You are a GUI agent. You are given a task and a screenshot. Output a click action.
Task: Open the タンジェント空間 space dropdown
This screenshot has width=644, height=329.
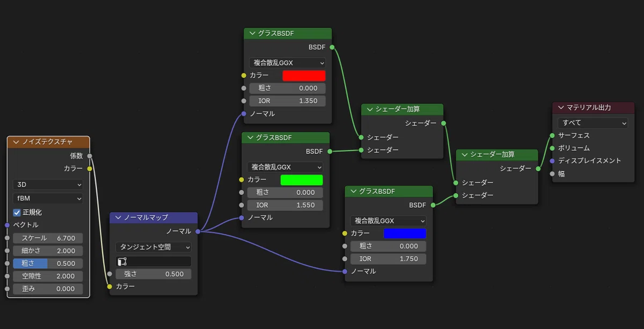[x=153, y=247]
